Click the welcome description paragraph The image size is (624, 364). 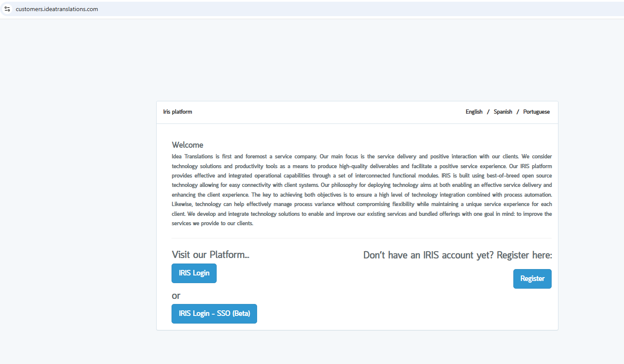pos(361,190)
